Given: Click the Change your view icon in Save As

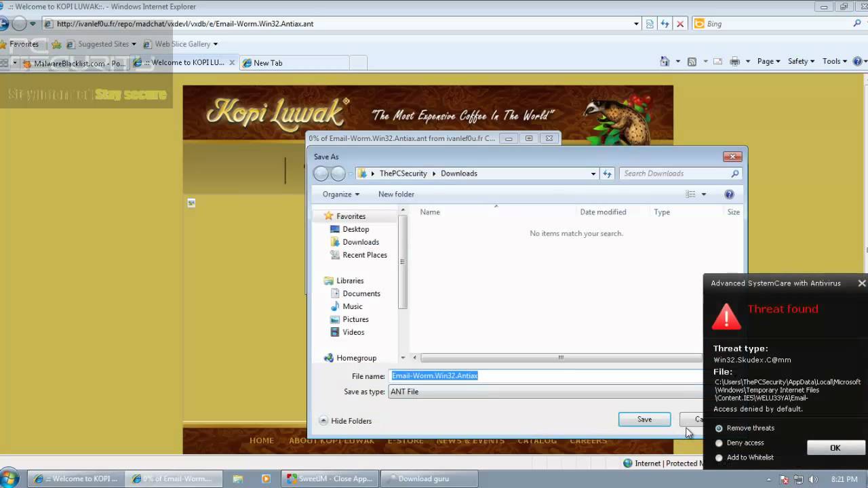Looking at the screenshot, I should [x=690, y=194].
